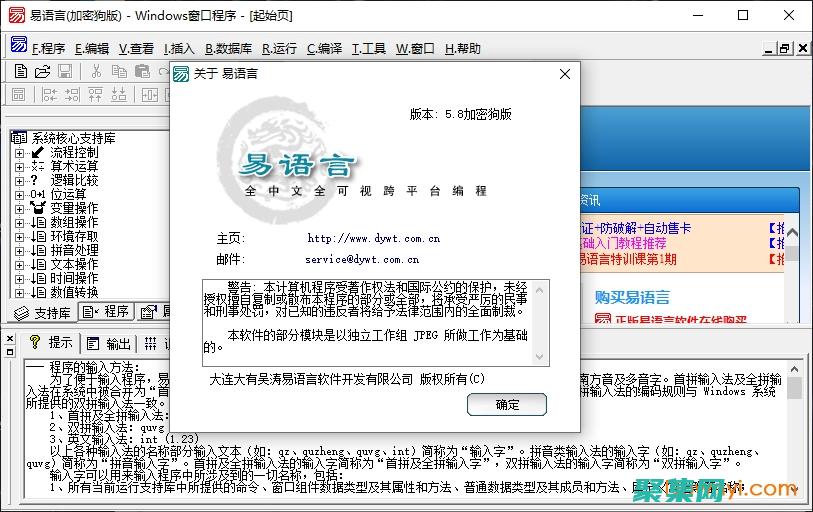Open the C.编译 menu
This screenshot has width=813, height=512.
(x=325, y=49)
